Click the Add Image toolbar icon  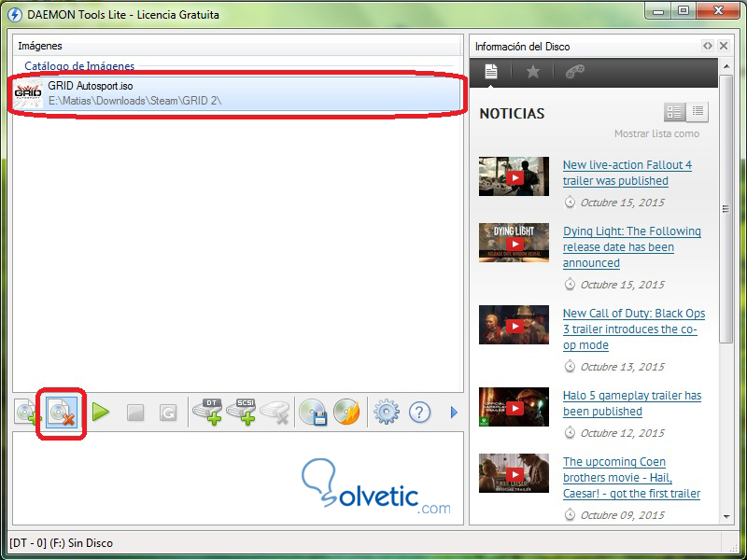click(26, 412)
